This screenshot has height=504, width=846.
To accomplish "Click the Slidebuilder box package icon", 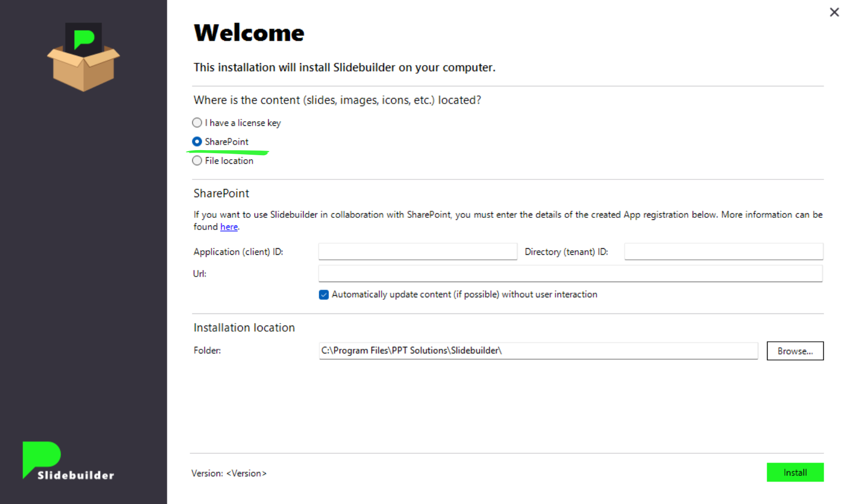I will click(x=83, y=57).
